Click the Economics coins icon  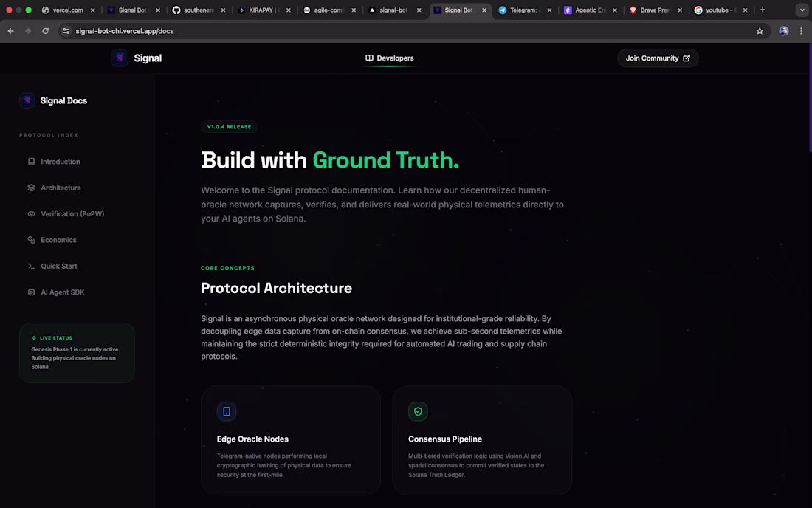coord(32,240)
